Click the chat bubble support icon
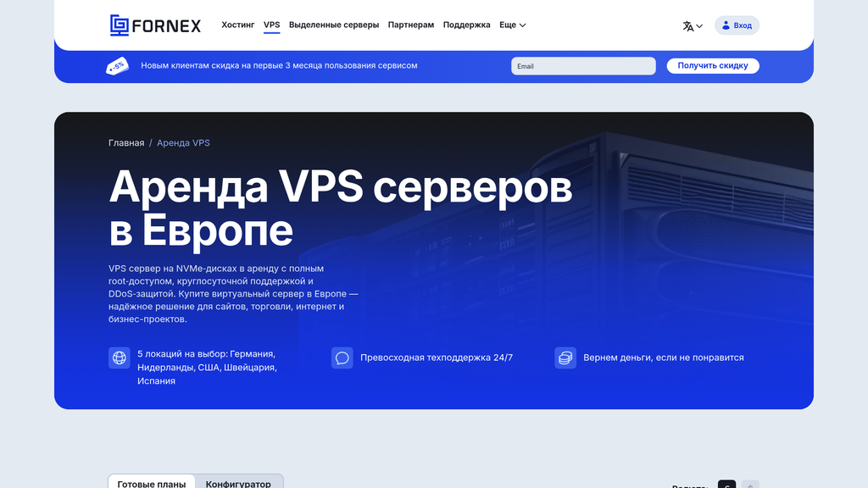868x488 pixels. (342, 358)
